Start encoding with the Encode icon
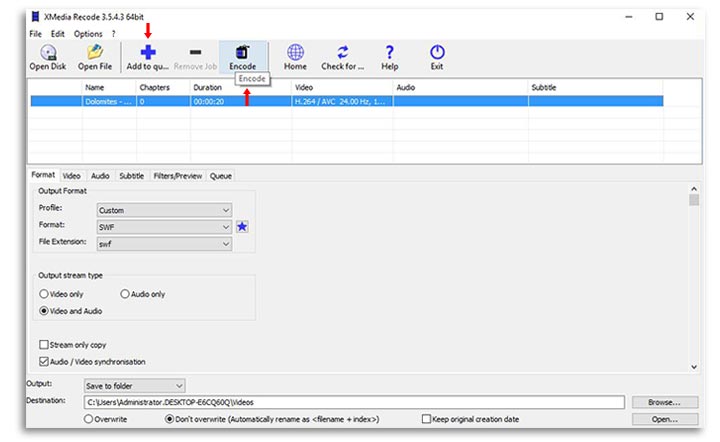Viewport: 720px width, 442px height. [x=242, y=53]
